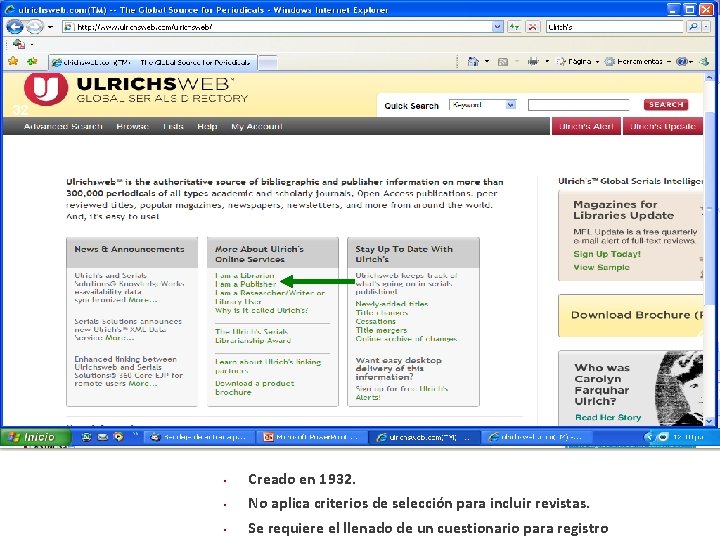Click the More link under Serials Solutions XML
This screenshot has height=540, width=720.
click(120, 338)
